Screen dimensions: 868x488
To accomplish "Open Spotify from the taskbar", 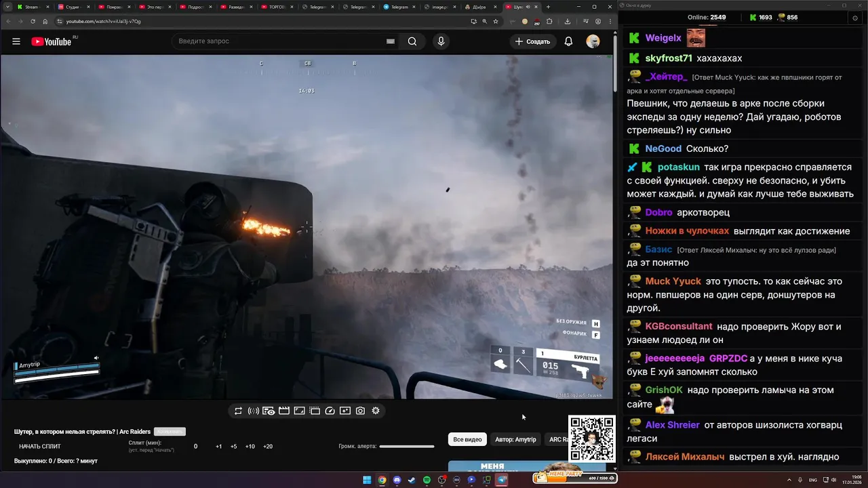I will point(427,480).
